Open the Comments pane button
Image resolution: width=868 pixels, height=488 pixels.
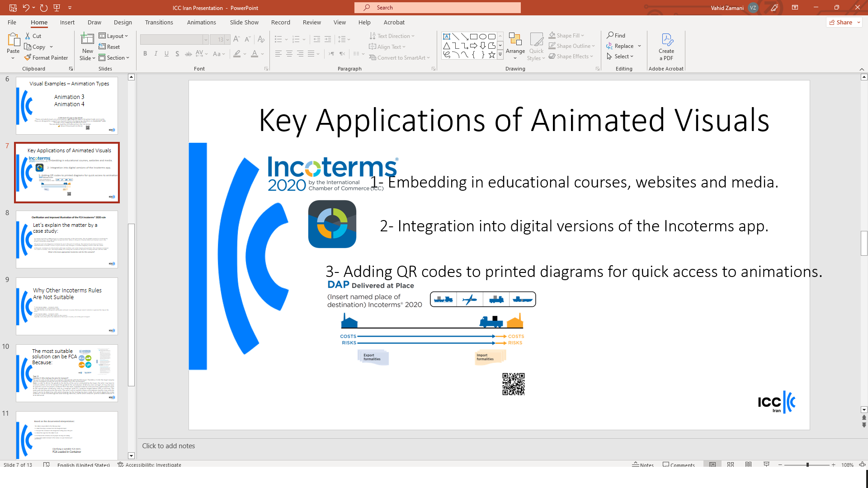pyautogui.click(x=679, y=465)
